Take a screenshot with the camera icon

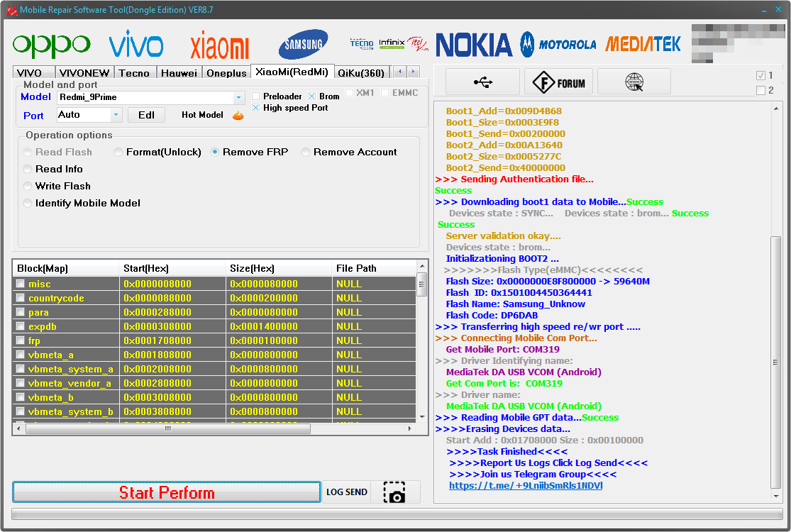click(394, 492)
